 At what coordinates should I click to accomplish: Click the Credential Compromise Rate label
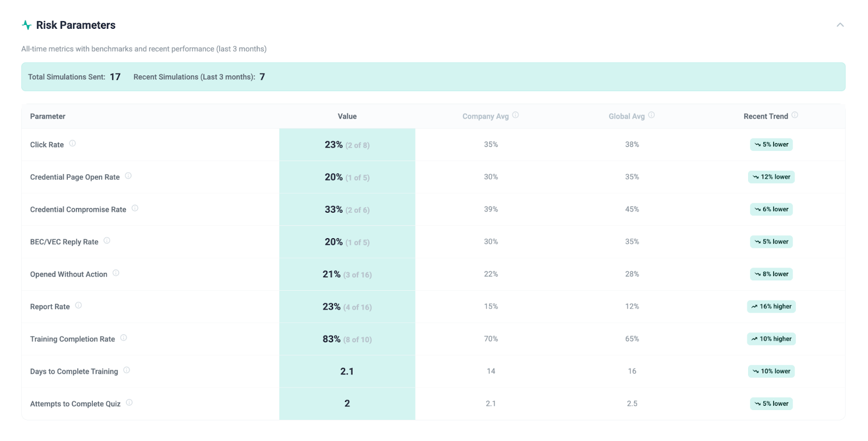click(x=78, y=209)
